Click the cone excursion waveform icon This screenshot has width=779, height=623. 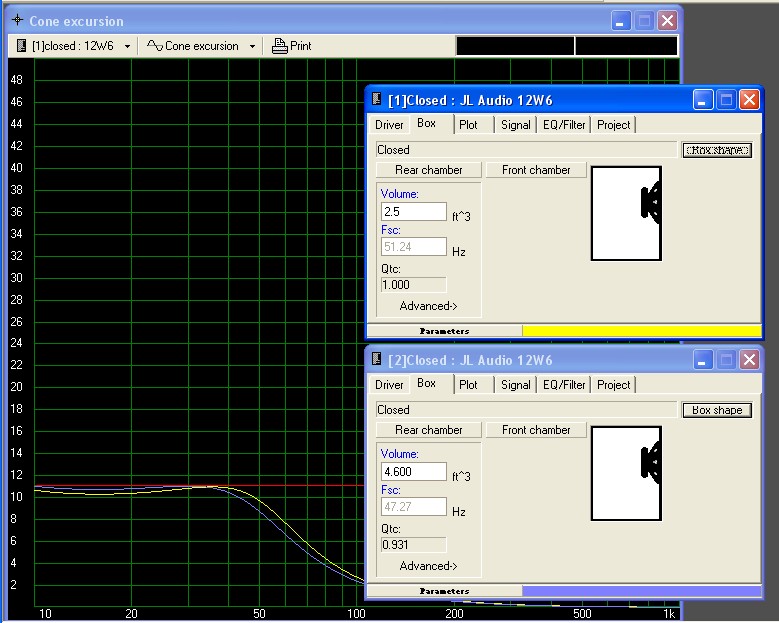coord(155,46)
